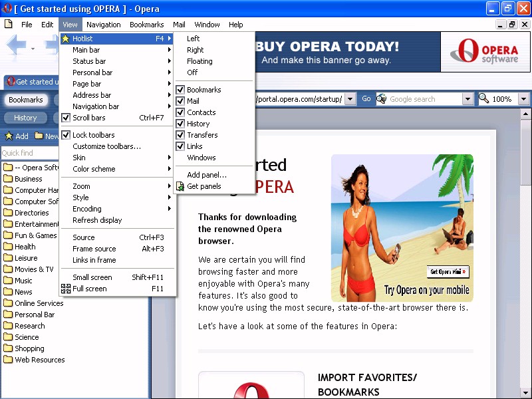Uncheck the Links panel checkbox
The width and height of the screenshot is (532, 399).
[x=180, y=146]
